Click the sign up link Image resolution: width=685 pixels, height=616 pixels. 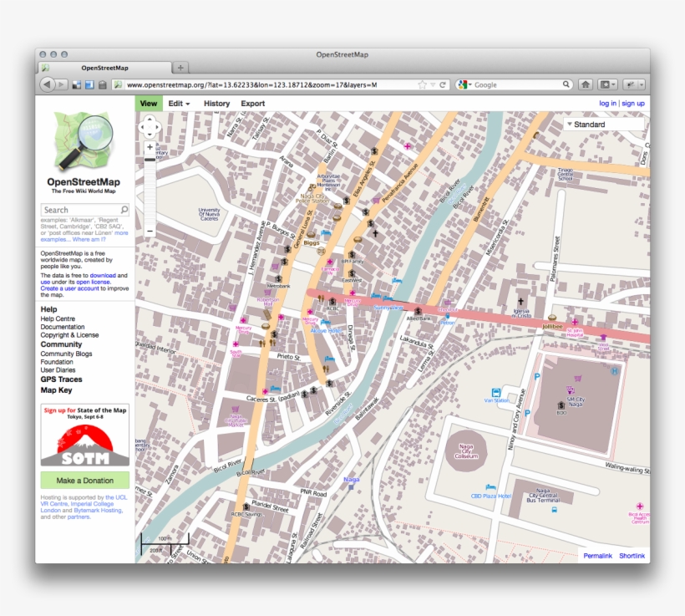coord(633,103)
